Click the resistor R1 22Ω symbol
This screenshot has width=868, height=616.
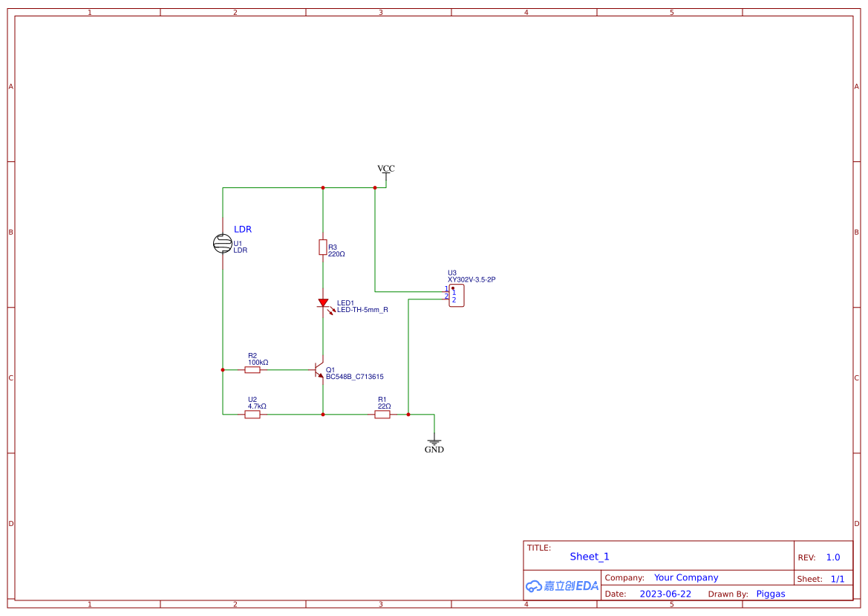(x=382, y=414)
